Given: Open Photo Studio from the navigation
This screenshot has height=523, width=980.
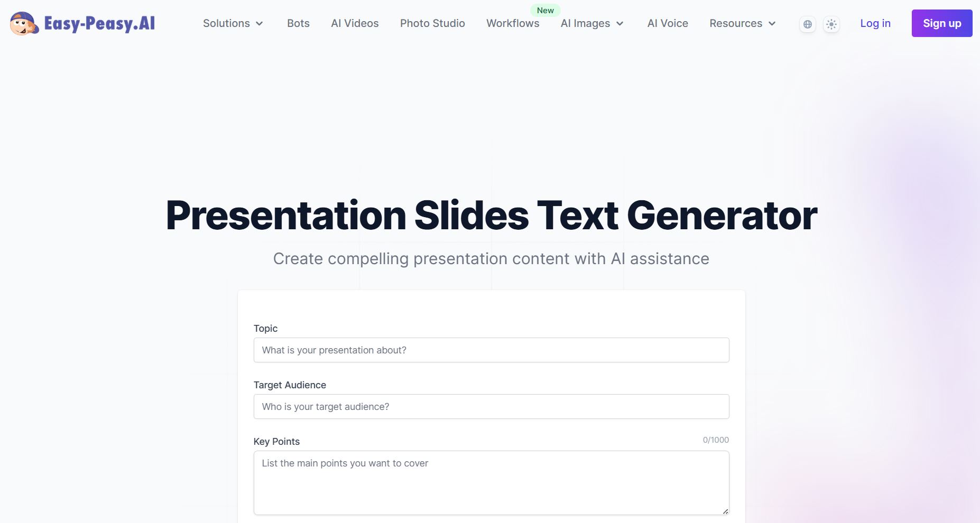Looking at the screenshot, I should click(x=432, y=23).
